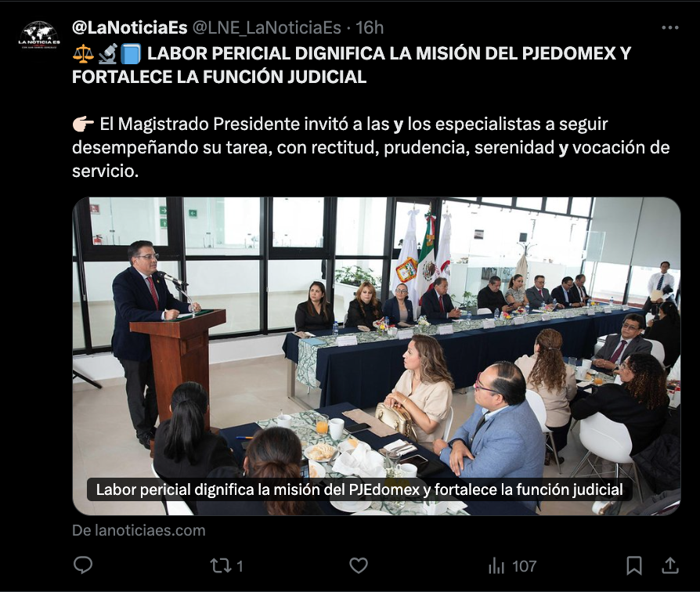Open the three-dot more options menu
Image resolution: width=700 pixels, height=592 pixels.
(670, 27)
